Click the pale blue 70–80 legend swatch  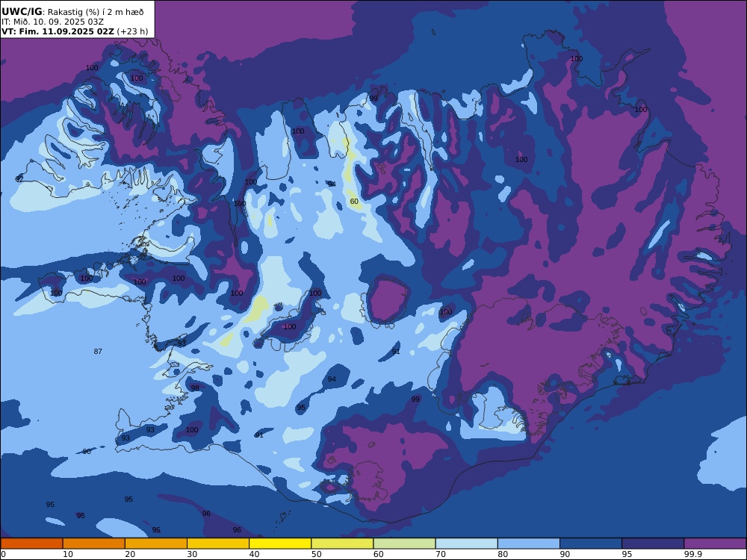point(467,544)
